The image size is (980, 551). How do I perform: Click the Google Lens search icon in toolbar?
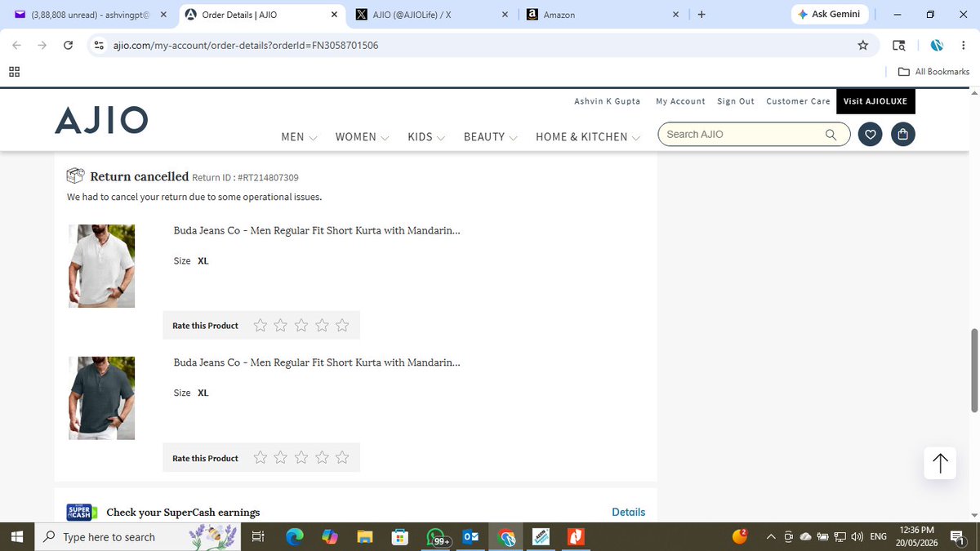click(899, 46)
